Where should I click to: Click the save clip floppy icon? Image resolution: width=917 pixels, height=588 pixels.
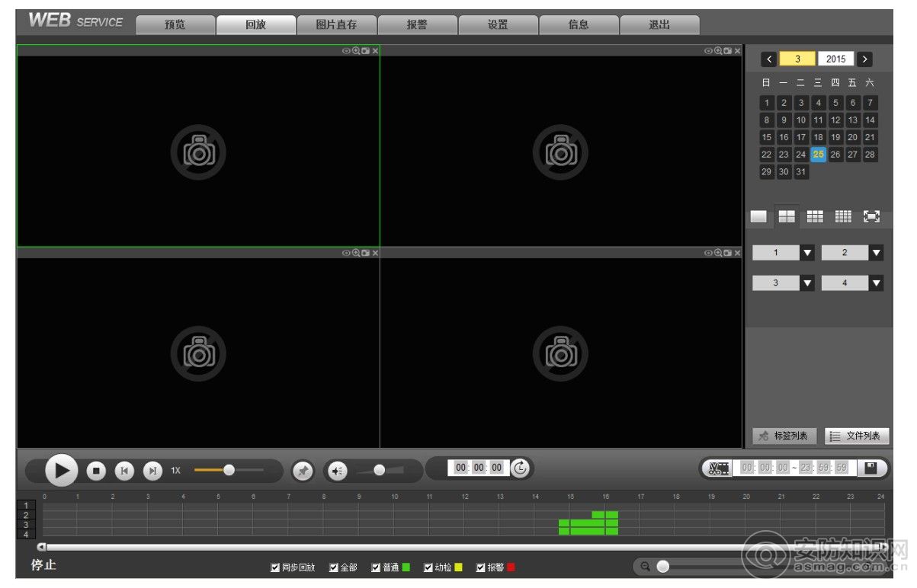[871, 468]
